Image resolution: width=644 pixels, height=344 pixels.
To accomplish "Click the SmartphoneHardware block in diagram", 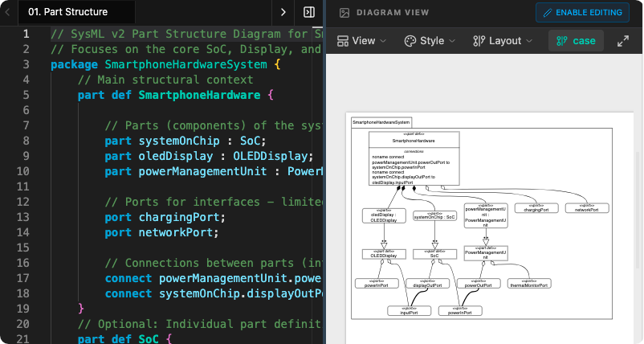I will tap(414, 140).
